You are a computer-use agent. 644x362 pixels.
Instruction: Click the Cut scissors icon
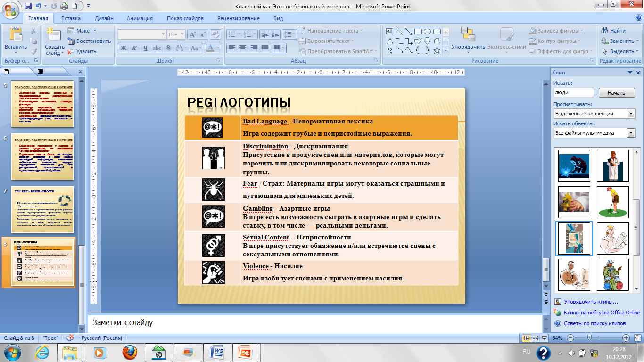click(x=33, y=31)
